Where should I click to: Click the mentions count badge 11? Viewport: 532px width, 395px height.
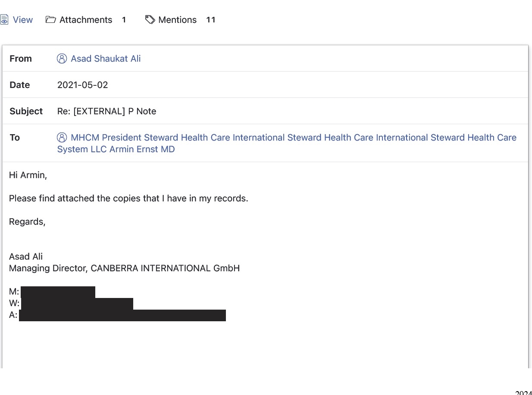point(211,20)
